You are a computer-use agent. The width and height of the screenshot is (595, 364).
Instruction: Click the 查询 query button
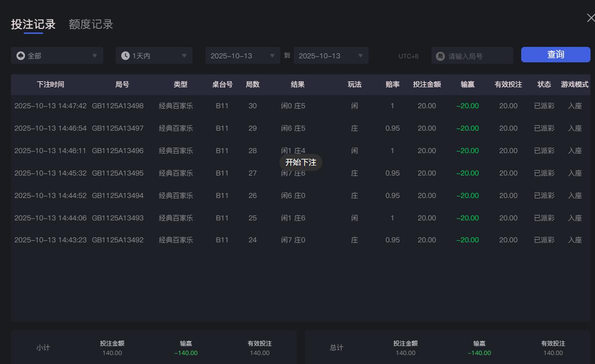click(555, 54)
